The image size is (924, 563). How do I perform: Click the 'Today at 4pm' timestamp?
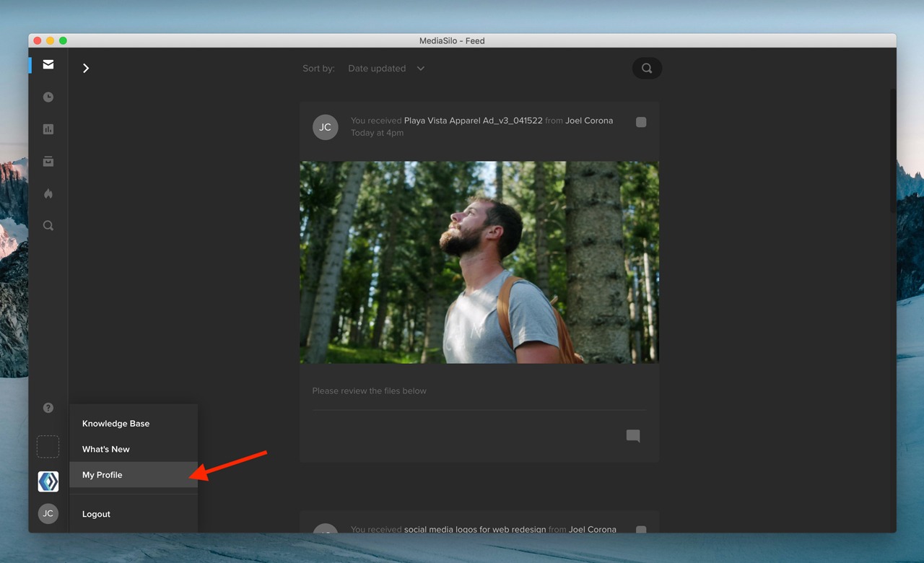click(x=377, y=133)
